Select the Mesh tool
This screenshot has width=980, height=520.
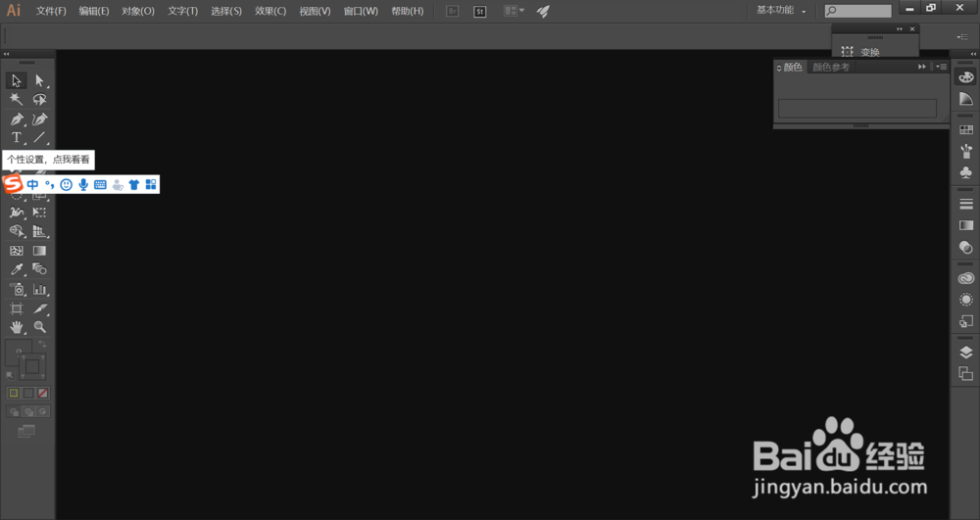point(17,251)
